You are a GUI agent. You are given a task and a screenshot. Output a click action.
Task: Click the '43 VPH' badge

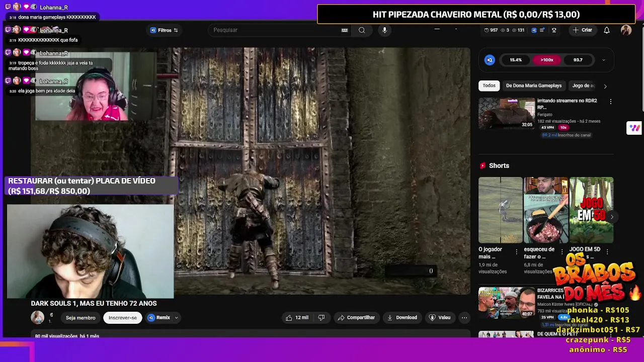[547, 128]
